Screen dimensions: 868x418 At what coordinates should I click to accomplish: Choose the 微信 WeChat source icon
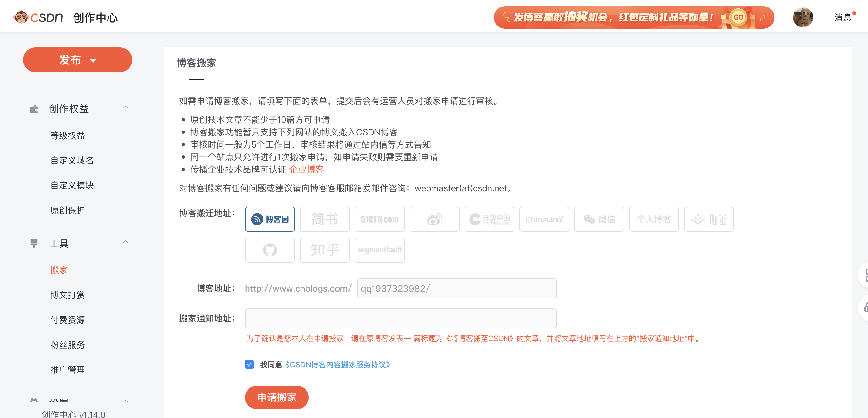tap(599, 219)
